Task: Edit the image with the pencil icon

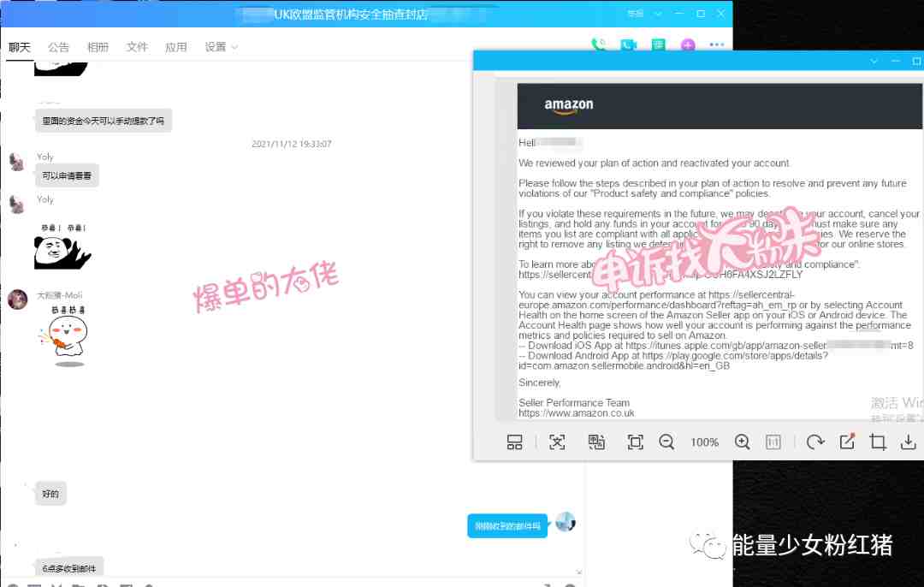Action: coord(847,442)
